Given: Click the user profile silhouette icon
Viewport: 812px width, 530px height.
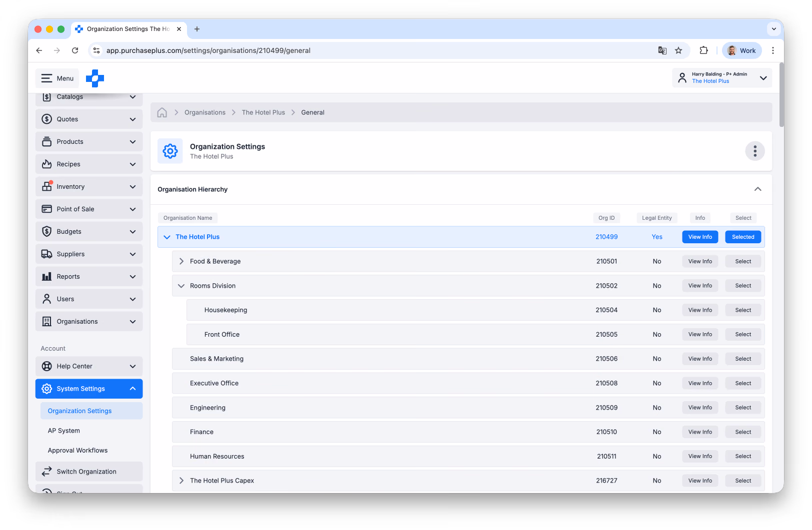Looking at the screenshot, I should pos(682,78).
